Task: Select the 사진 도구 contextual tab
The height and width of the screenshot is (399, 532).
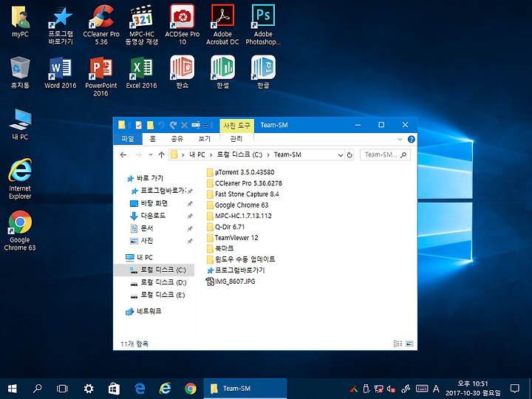Action: (237, 126)
